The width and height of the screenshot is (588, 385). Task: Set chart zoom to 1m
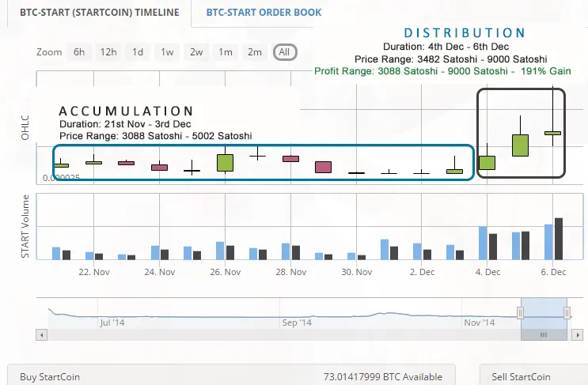(226, 52)
